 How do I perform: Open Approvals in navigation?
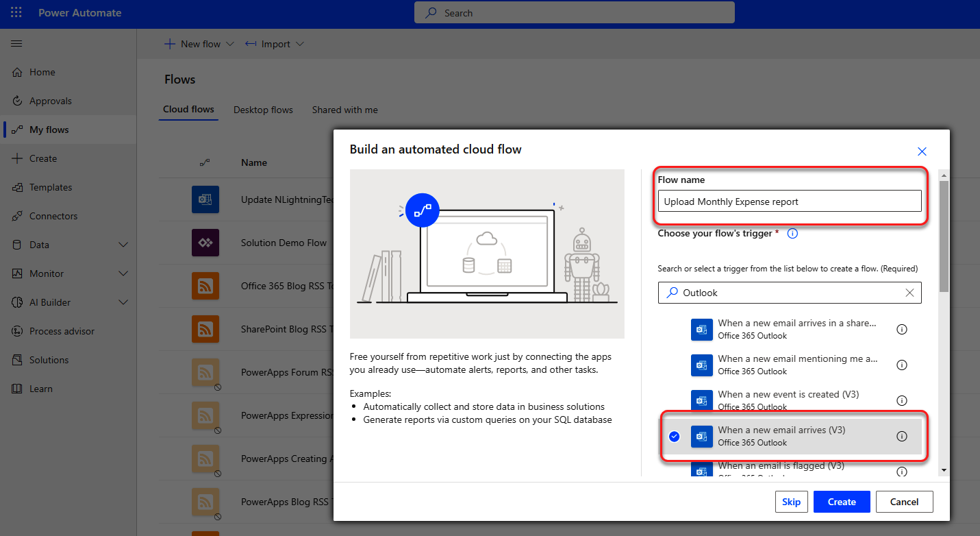point(51,101)
